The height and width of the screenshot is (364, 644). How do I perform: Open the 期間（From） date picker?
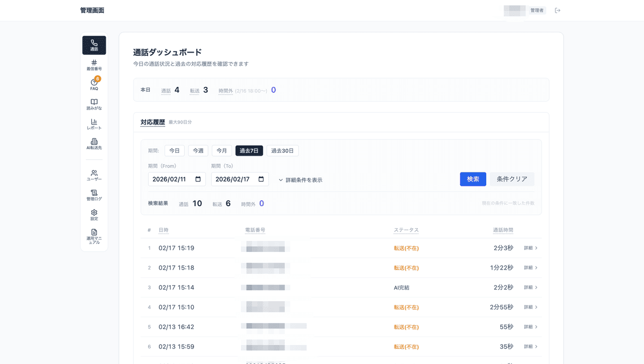pyautogui.click(x=177, y=179)
